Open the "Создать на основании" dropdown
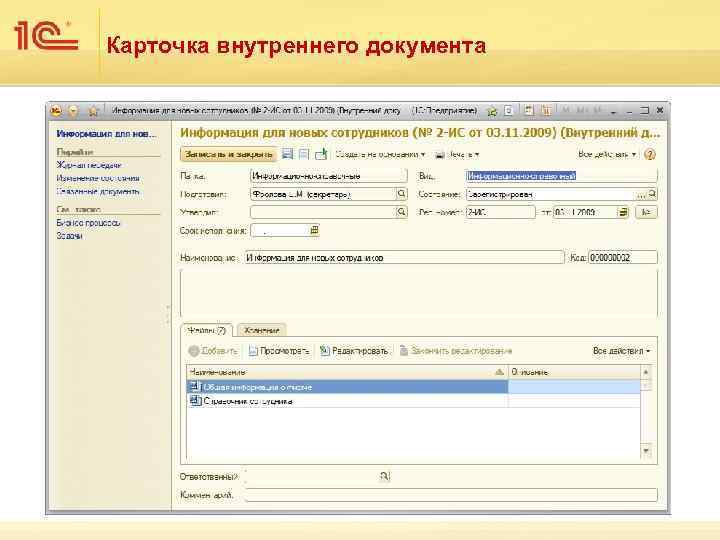Viewport: 720px width, 540px height. [380, 154]
